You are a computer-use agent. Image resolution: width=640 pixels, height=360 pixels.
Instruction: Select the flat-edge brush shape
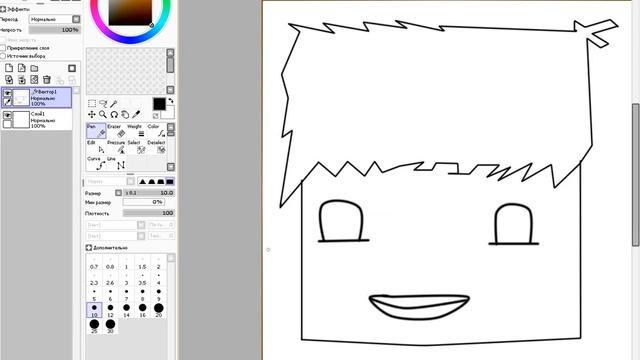click(170, 181)
